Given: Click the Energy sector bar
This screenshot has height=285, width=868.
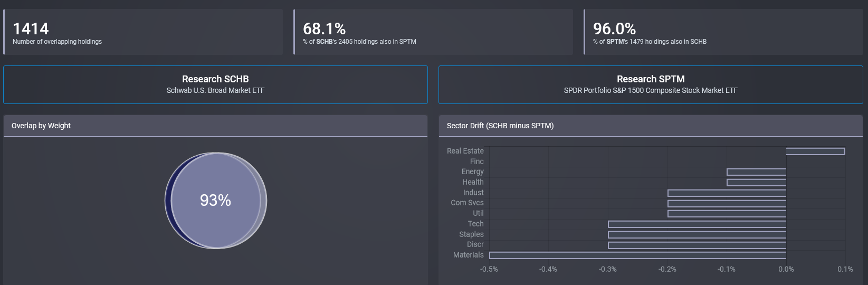Looking at the screenshot, I should [756, 172].
